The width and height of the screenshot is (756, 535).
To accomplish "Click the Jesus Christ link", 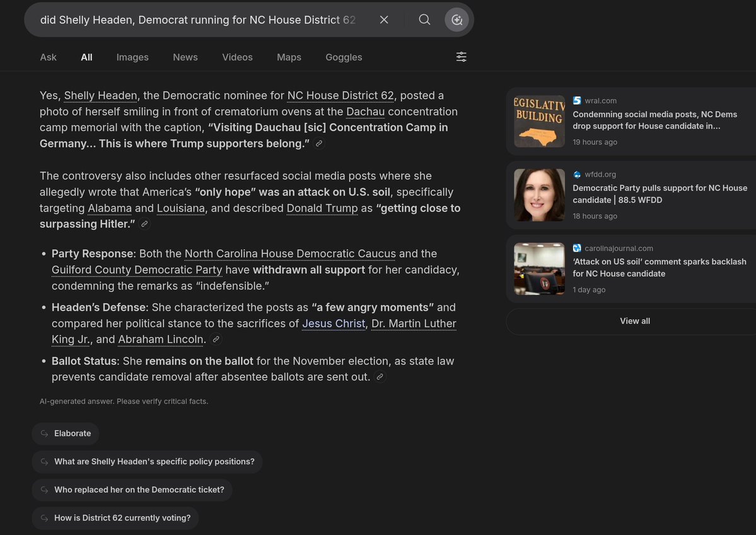I will [333, 324].
